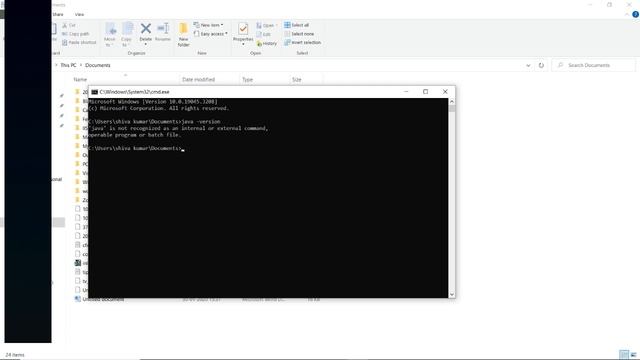Click the command prompt scroll-up arrow
The image size is (640, 360).
(452, 101)
